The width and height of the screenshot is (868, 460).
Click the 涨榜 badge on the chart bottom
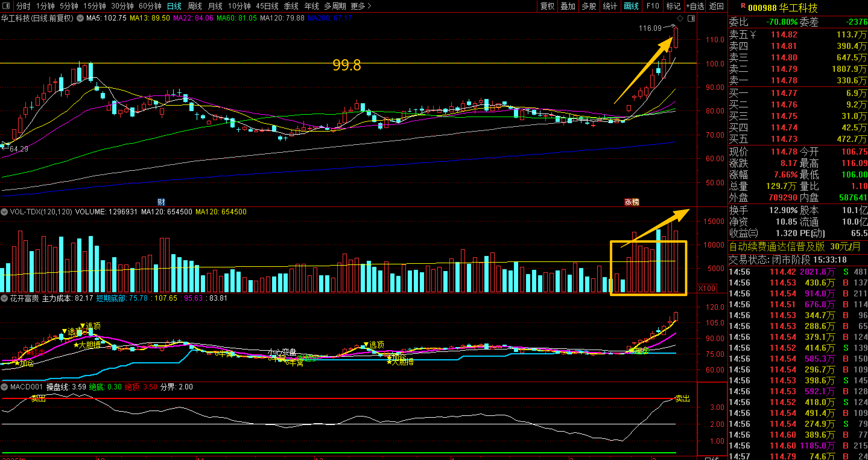coord(632,202)
